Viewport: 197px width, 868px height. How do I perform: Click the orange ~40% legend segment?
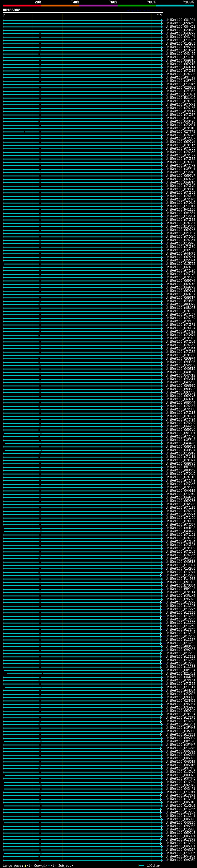pos(60,6)
